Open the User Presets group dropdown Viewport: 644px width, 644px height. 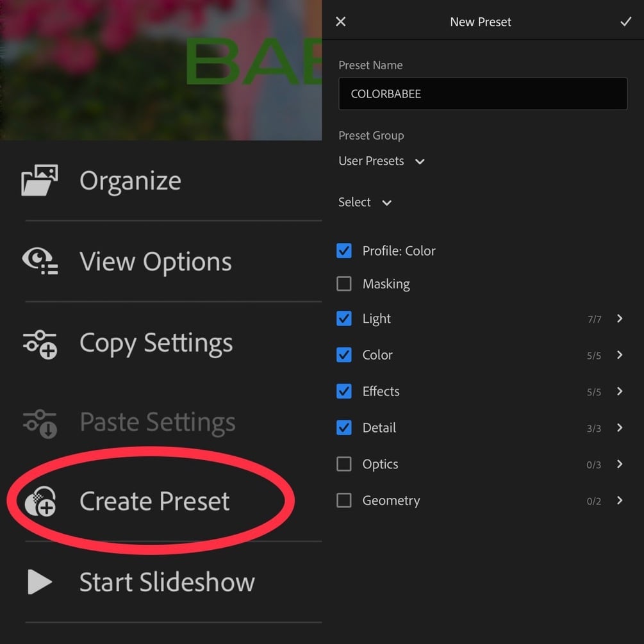[382, 161]
